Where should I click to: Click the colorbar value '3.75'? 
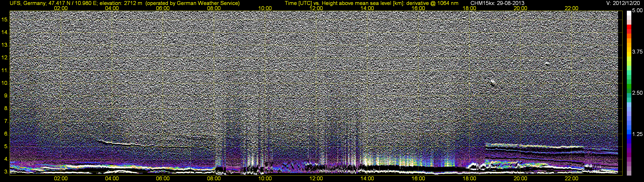click(x=637, y=52)
